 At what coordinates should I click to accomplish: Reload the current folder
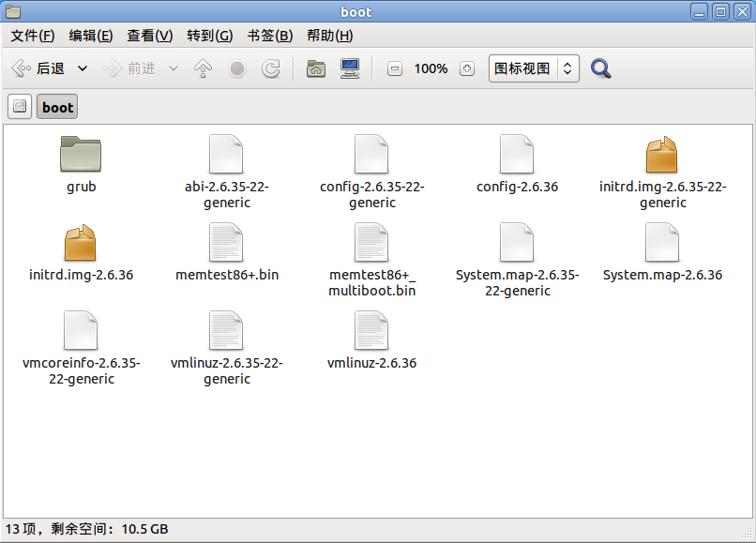pyautogui.click(x=271, y=68)
